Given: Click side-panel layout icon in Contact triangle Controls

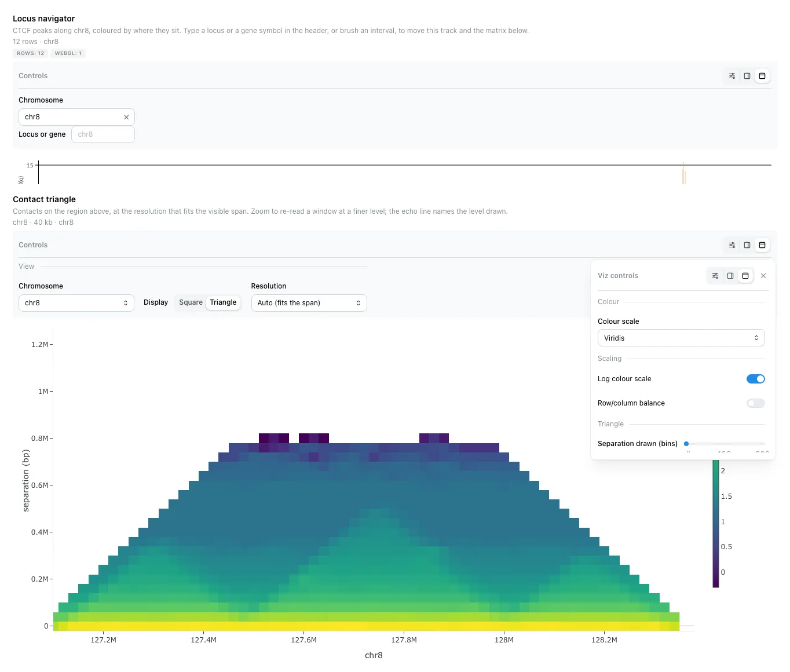Looking at the screenshot, I should tap(747, 245).
